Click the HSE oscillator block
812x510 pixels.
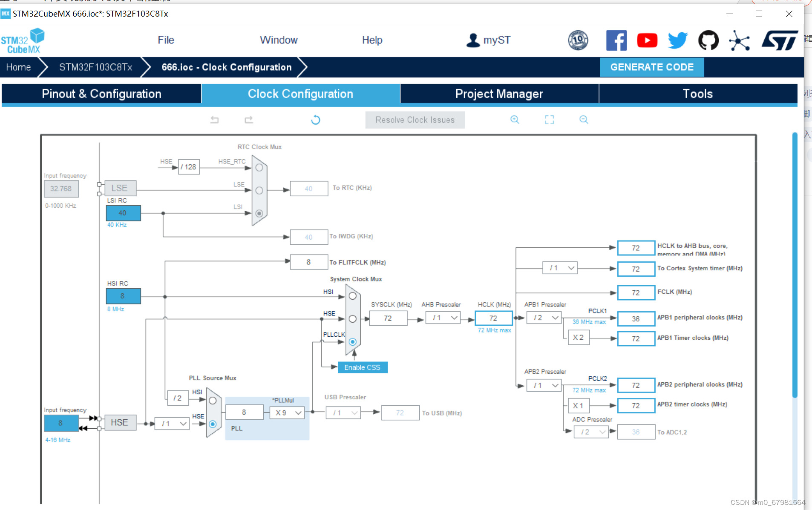pos(120,423)
